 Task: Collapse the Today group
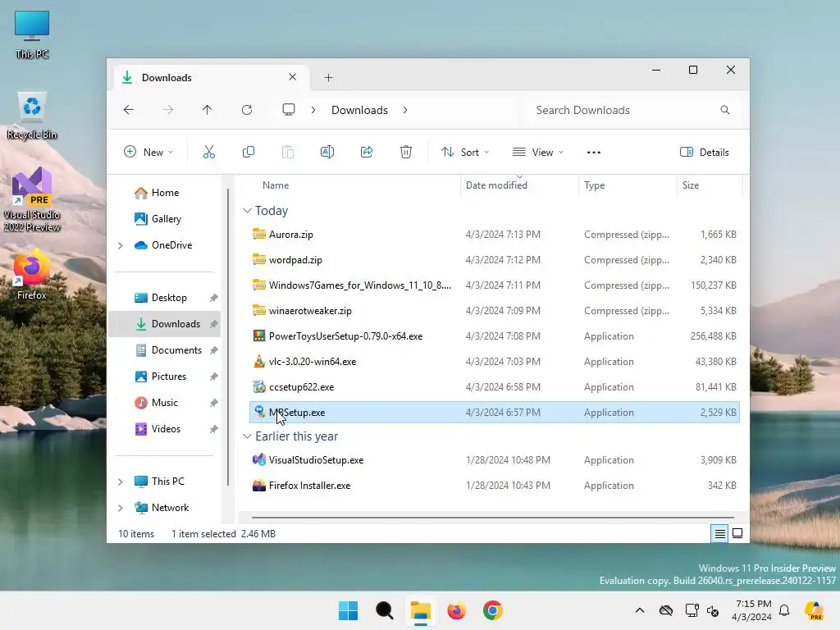tap(247, 211)
